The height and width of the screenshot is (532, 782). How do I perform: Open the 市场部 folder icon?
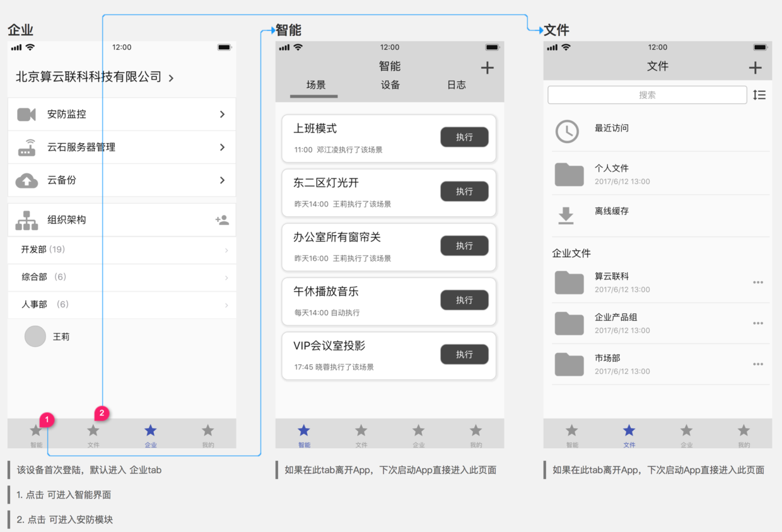point(569,364)
